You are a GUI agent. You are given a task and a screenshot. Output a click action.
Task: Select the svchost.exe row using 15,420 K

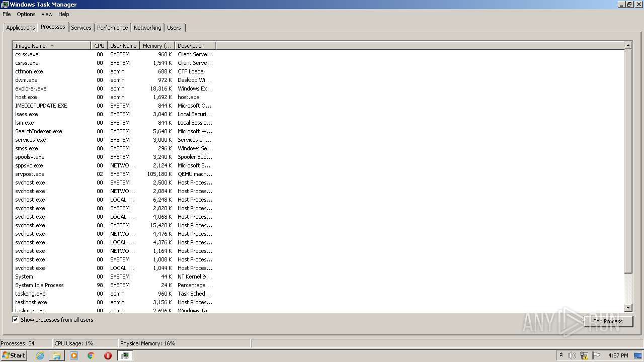pyautogui.click(x=114, y=225)
